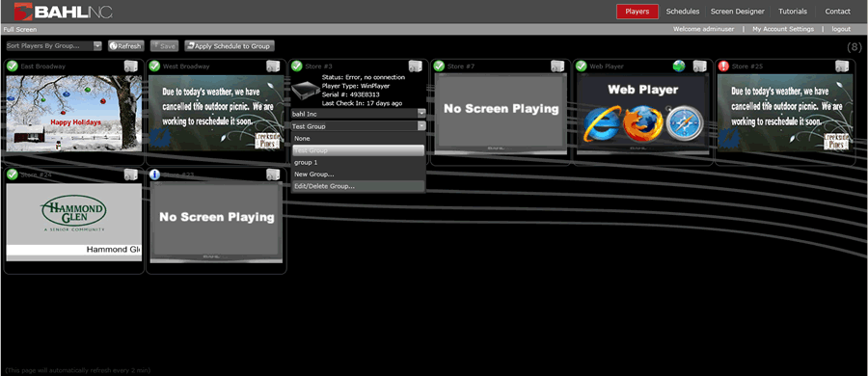Open the Web Player browsers thumbnail
Screen dimensions: 868x376
[642, 114]
